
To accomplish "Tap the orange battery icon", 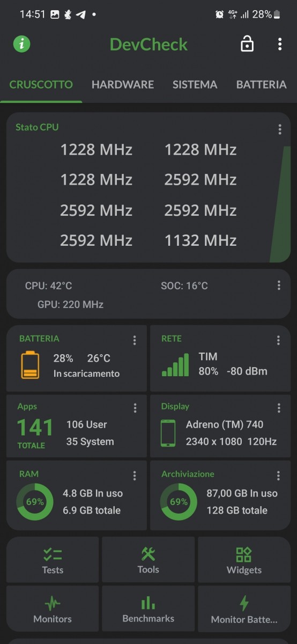I will pyautogui.click(x=30, y=365).
